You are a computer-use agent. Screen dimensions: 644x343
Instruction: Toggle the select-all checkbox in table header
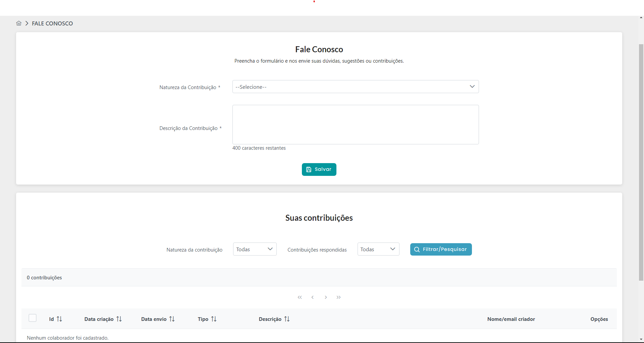pyautogui.click(x=33, y=318)
